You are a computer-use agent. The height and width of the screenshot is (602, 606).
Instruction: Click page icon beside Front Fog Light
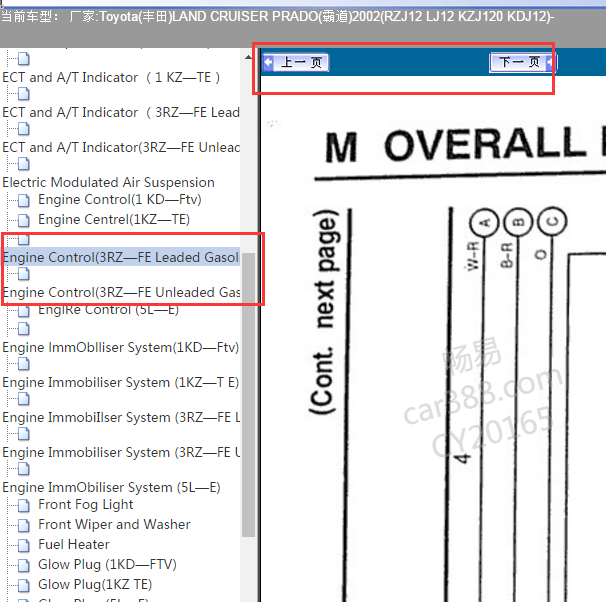(x=24, y=505)
